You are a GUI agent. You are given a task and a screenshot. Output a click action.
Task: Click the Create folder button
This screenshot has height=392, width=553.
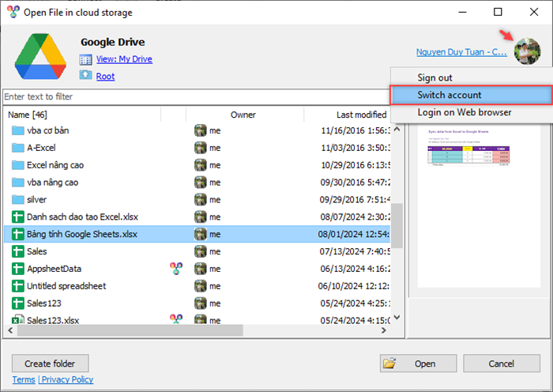pos(50,364)
